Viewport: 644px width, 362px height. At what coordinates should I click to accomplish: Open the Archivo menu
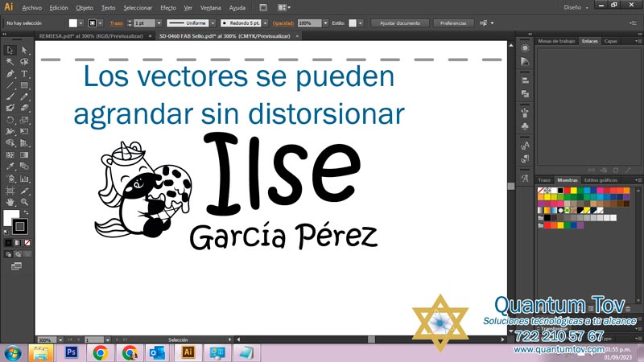coord(31,8)
